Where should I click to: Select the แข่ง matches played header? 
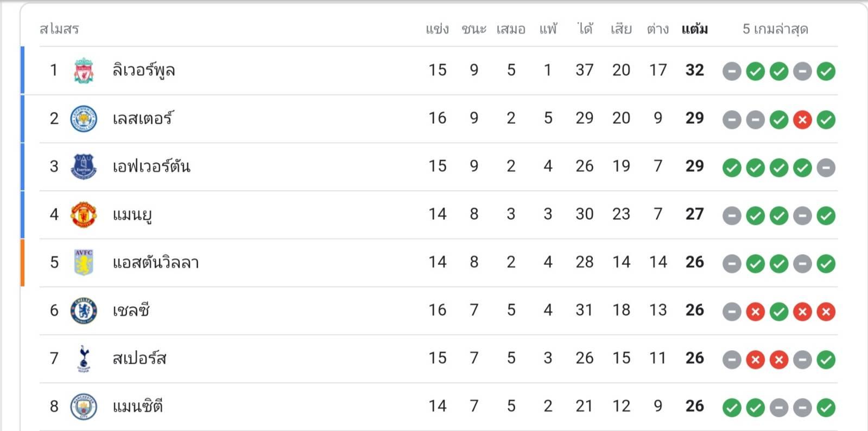tap(437, 29)
